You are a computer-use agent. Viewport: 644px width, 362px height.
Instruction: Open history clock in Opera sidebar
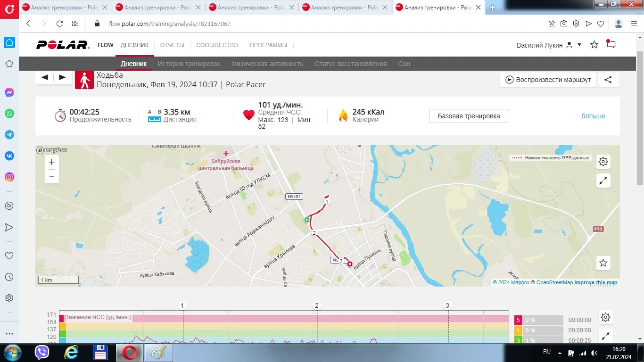coord(9,277)
